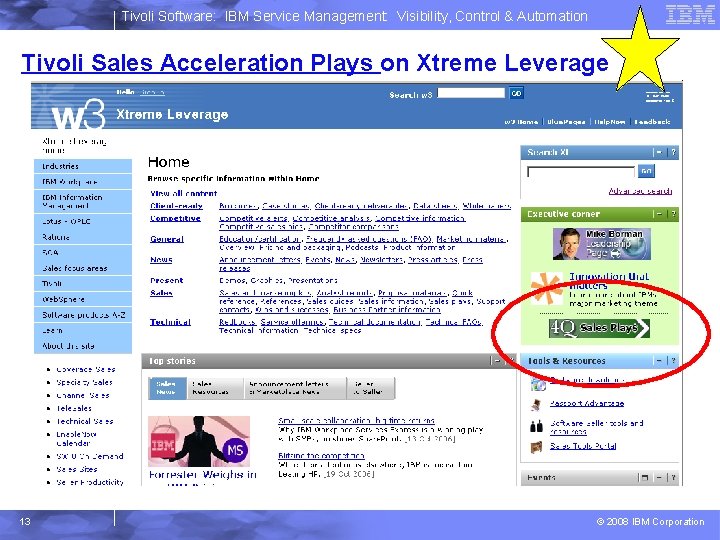
Task: Open the Sales Tools Portal link
Action: [583, 446]
